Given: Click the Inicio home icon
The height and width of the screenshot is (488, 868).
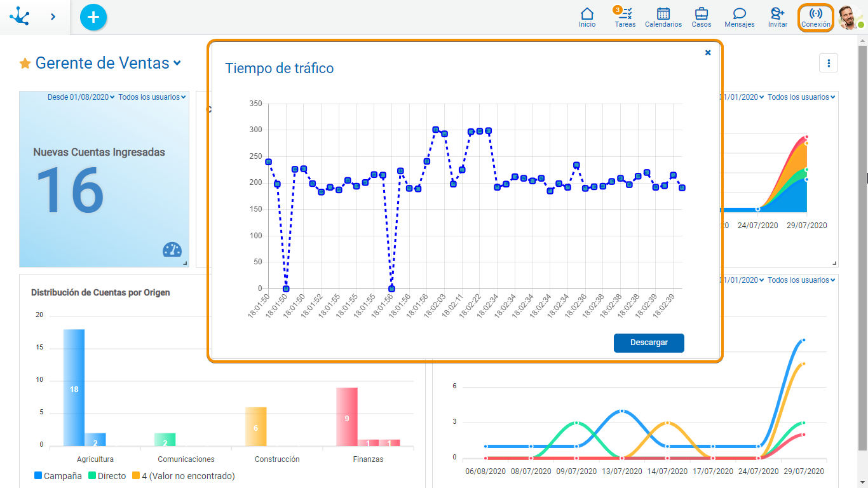Looking at the screenshot, I should [x=587, y=17].
